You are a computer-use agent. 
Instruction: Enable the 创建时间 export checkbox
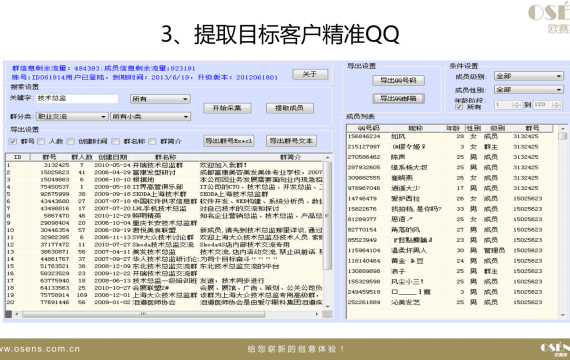pyautogui.click(x=71, y=141)
